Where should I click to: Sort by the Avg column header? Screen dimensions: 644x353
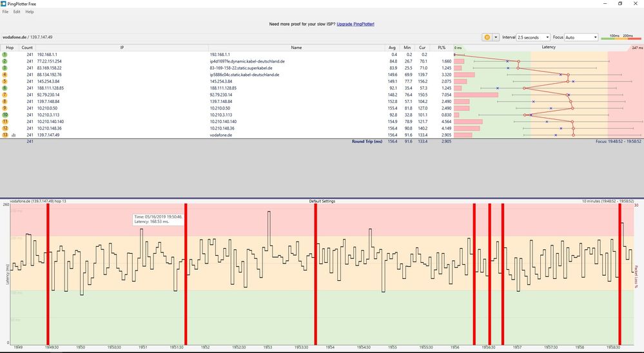(392, 48)
